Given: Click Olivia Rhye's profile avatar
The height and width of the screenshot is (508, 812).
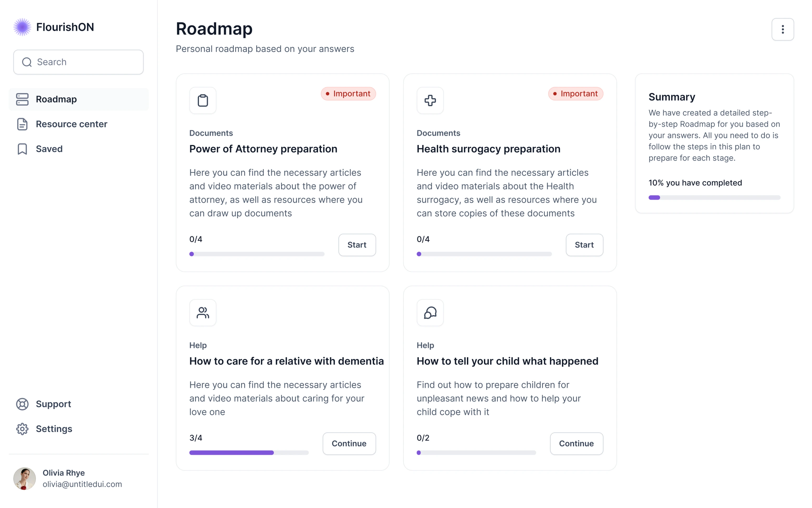Looking at the screenshot, I should coord(24,478).
